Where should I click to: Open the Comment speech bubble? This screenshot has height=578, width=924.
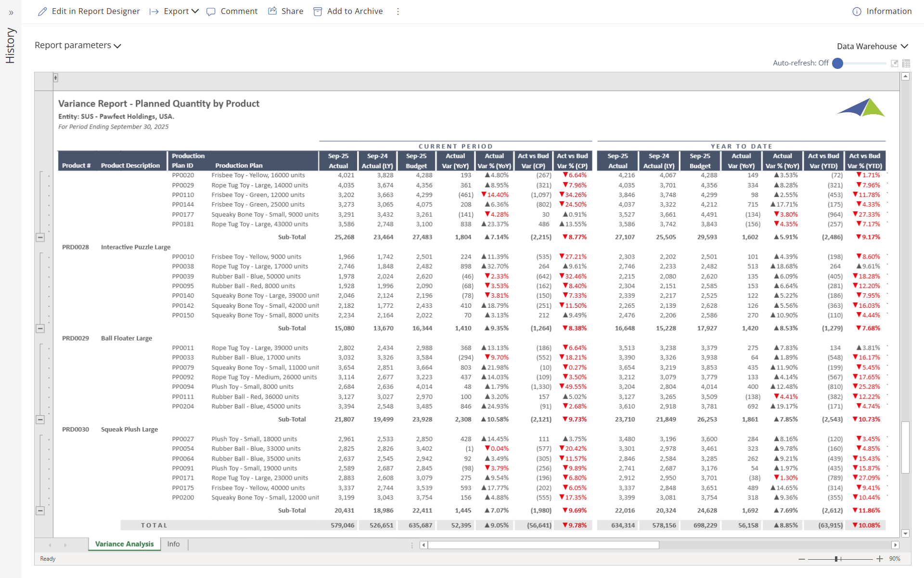[211, 12]
